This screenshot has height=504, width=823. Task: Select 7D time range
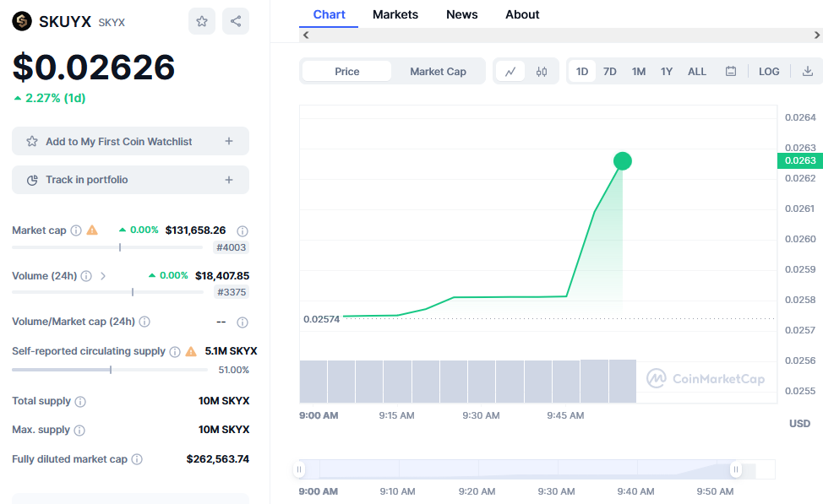tap(610, 71)
